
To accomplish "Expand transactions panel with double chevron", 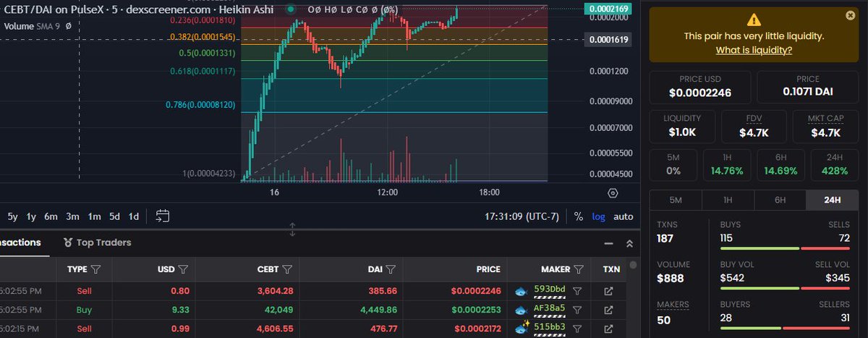I will (629, 244).
